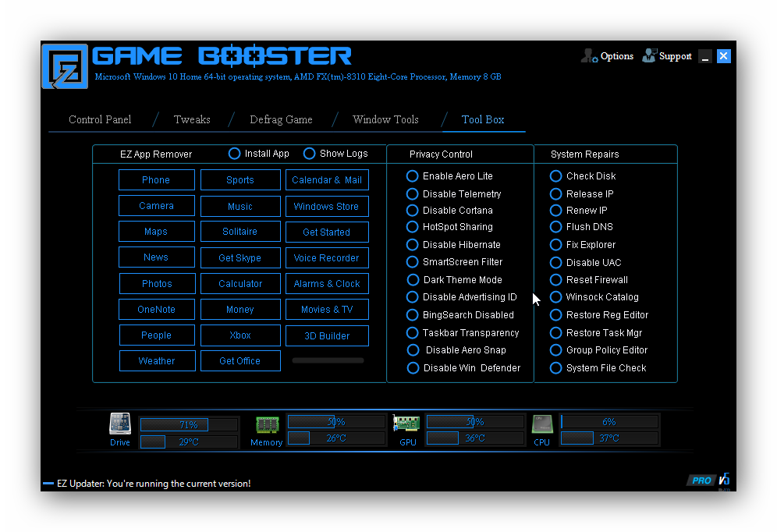Click the Support link

click(675, 56)
